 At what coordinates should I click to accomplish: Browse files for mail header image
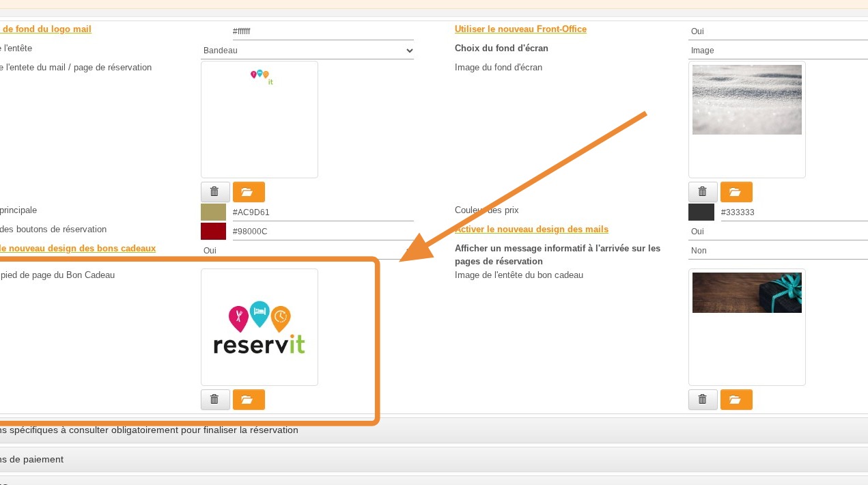click(x=249, y=192)
